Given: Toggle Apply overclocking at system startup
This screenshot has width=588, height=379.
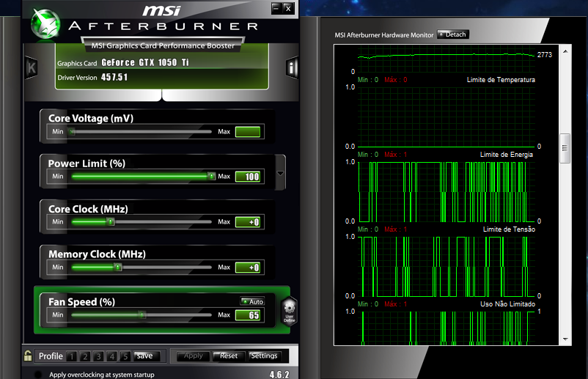Looking at the screenshot, I should [38, 374].
